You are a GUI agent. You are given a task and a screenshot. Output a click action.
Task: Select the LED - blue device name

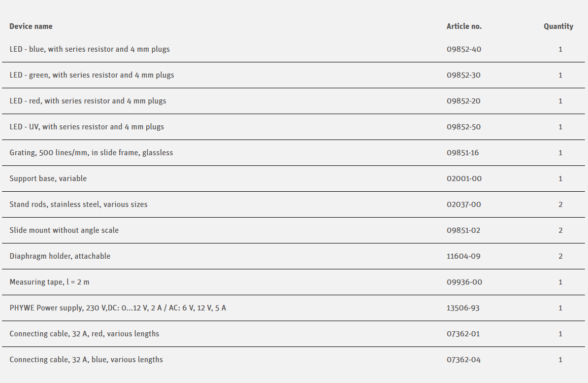point(89,49)
